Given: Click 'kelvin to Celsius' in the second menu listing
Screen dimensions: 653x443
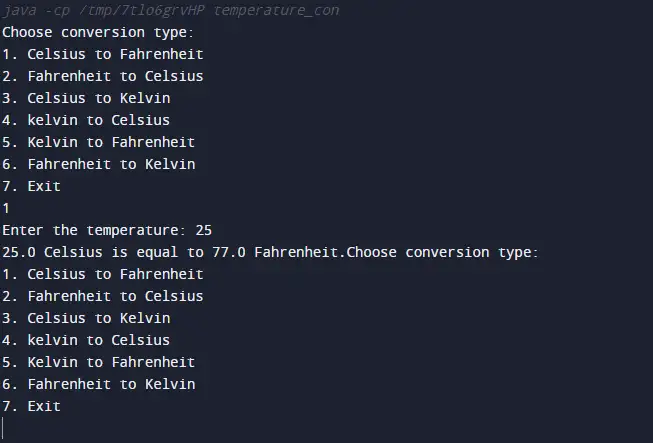Looking at the screenshot, I should point(98,340).
